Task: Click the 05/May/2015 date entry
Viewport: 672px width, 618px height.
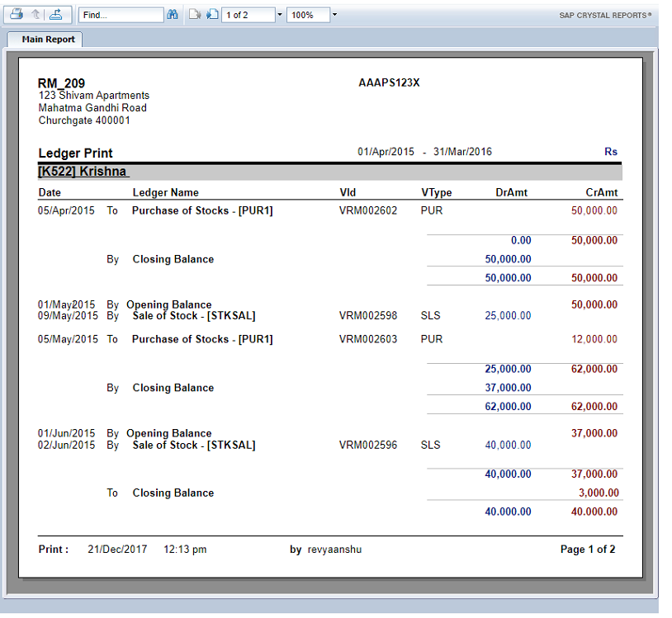Action: 68,339
